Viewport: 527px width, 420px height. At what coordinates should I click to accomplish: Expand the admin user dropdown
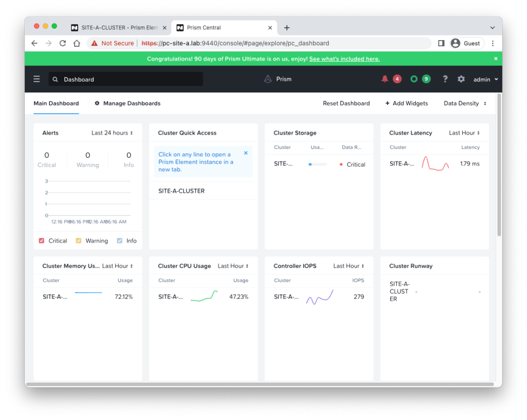[x=485, y=80]
